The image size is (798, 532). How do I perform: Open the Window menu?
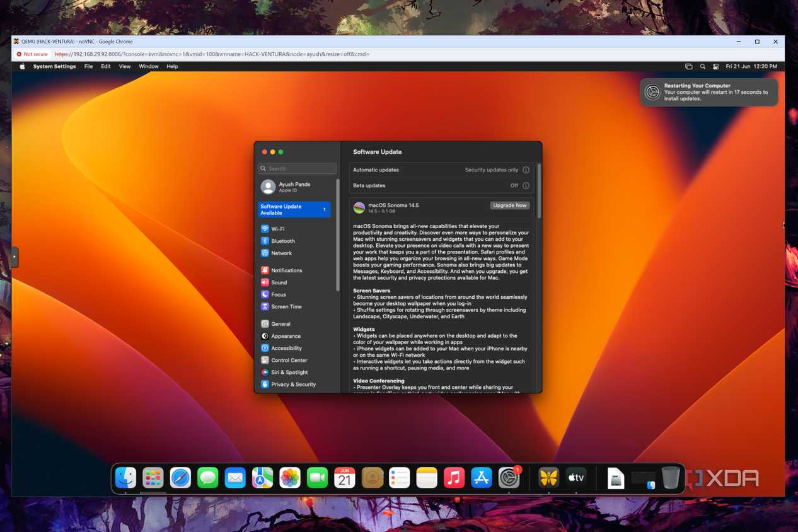tap(149, 66)
